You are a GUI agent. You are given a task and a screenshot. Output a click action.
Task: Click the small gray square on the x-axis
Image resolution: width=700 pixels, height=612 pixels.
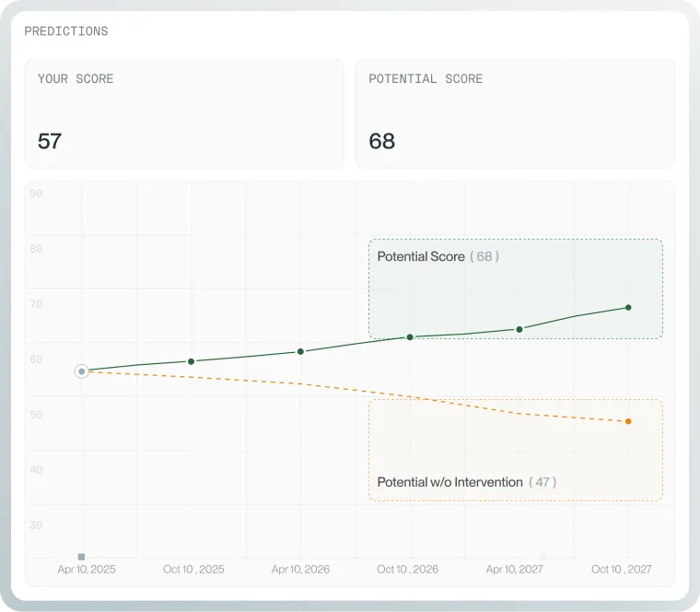[81, 557]
